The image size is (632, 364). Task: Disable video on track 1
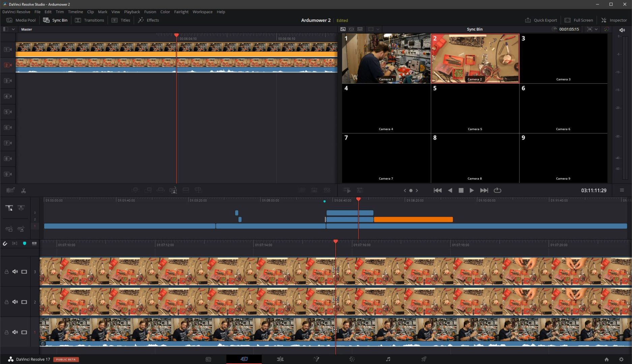click(24, 332)
